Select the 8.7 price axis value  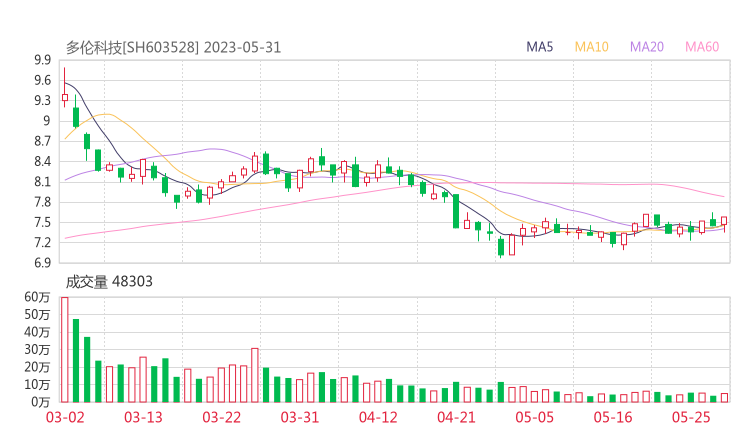42,141
